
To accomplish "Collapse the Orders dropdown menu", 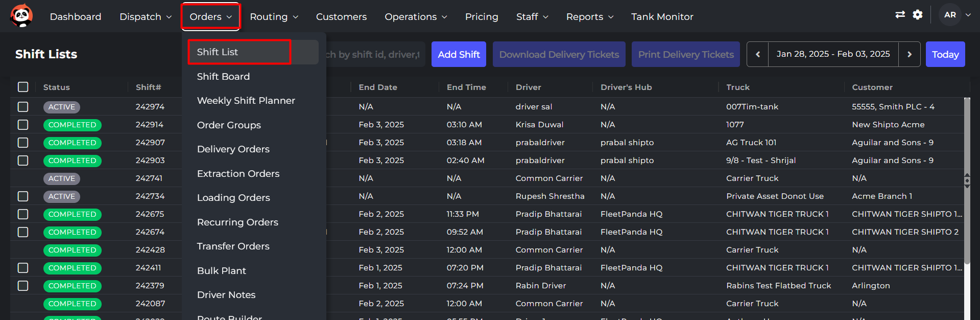I will (x=211, y=17).
